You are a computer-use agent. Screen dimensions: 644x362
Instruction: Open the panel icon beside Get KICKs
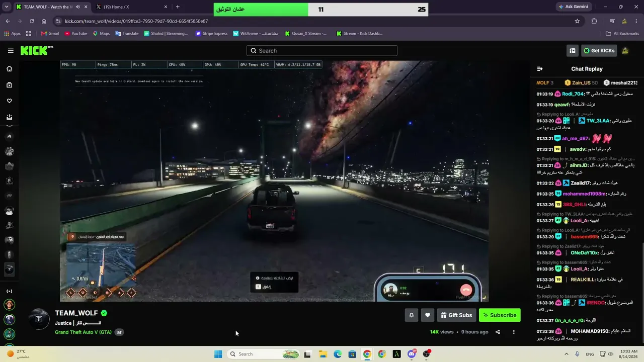tap(572, 50)
